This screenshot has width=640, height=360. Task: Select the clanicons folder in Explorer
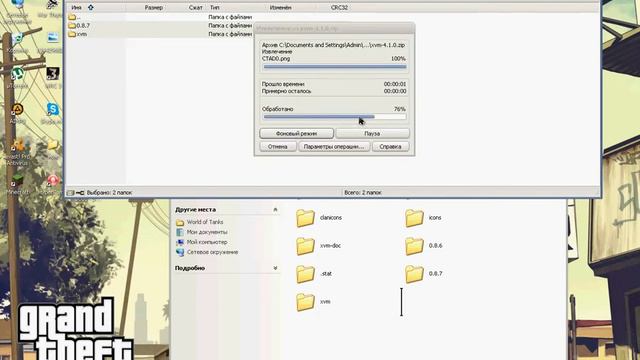point(319,218)
